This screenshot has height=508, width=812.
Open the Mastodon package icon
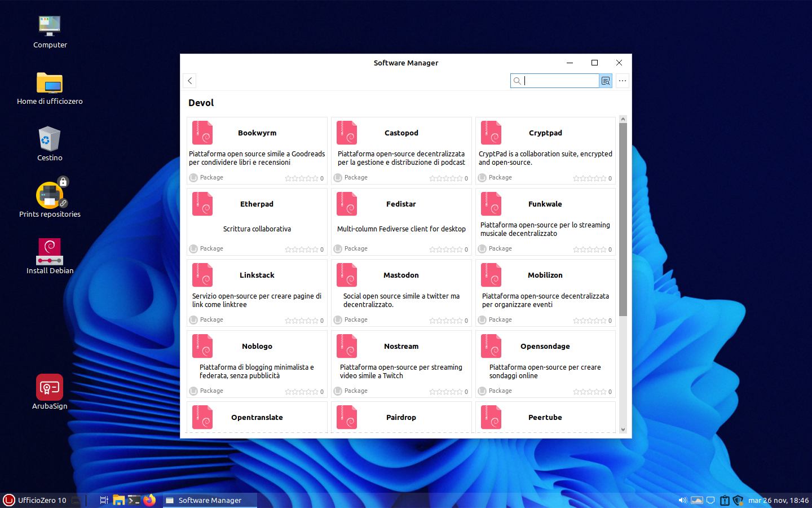point(347,275)
